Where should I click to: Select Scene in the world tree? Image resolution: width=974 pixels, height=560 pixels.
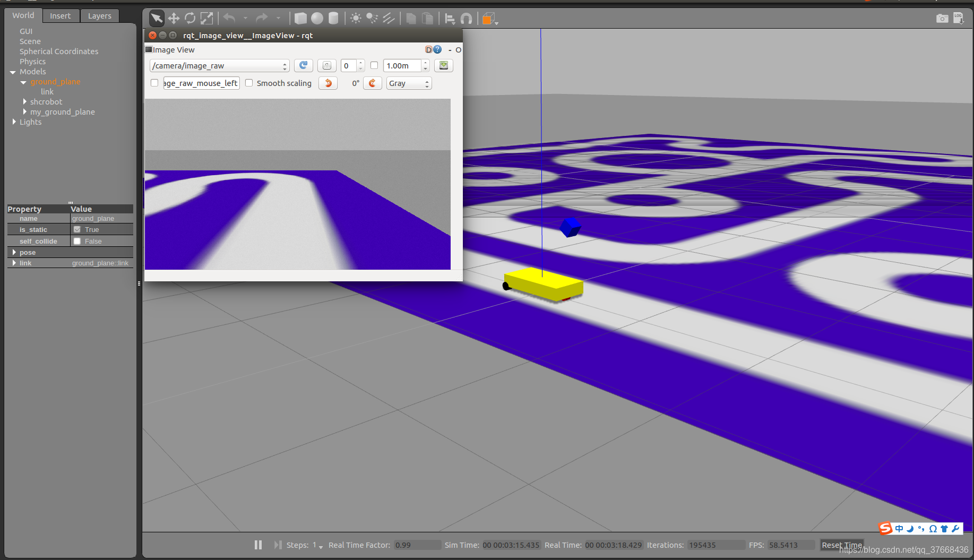pos(30,41)
